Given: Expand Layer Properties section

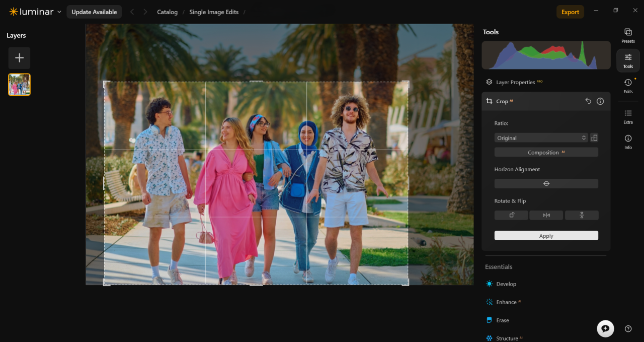Looking at the screenshot, I should click(x=546, y=82).
